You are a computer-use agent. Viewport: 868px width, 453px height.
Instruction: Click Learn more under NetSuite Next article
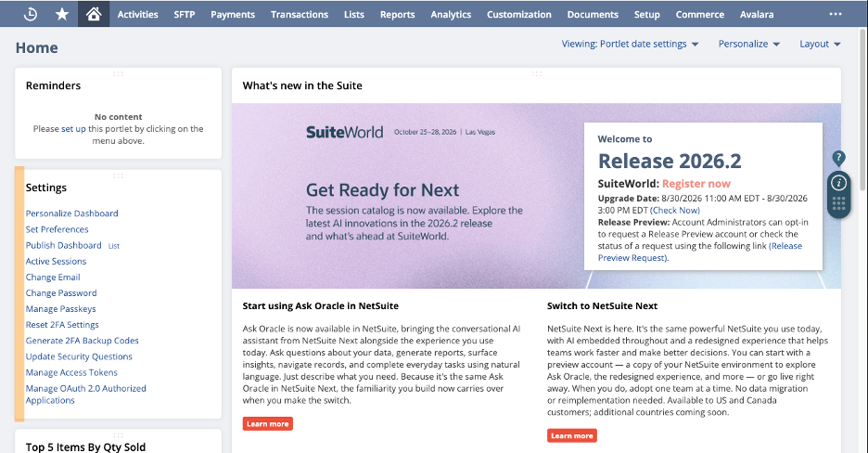coord(572,436)
